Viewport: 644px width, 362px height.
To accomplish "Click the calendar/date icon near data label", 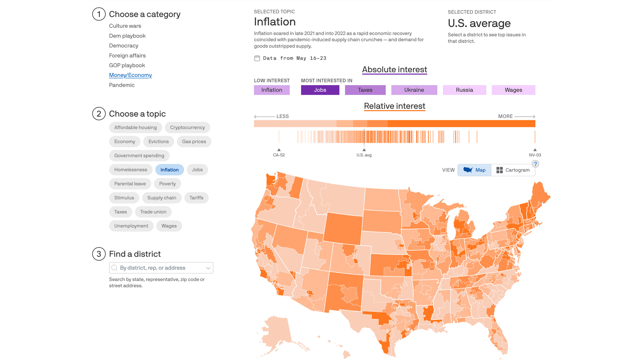I will (257, 58).
